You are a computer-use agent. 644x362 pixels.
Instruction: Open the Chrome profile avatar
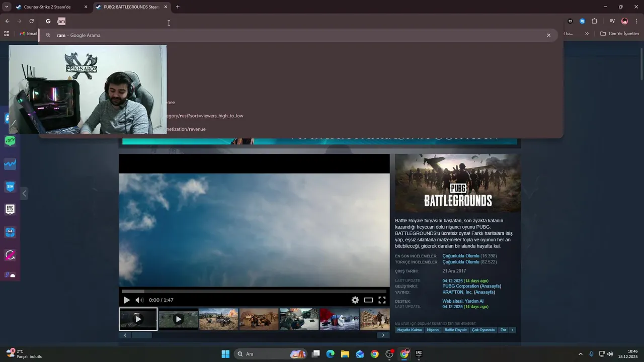point(624,21)
